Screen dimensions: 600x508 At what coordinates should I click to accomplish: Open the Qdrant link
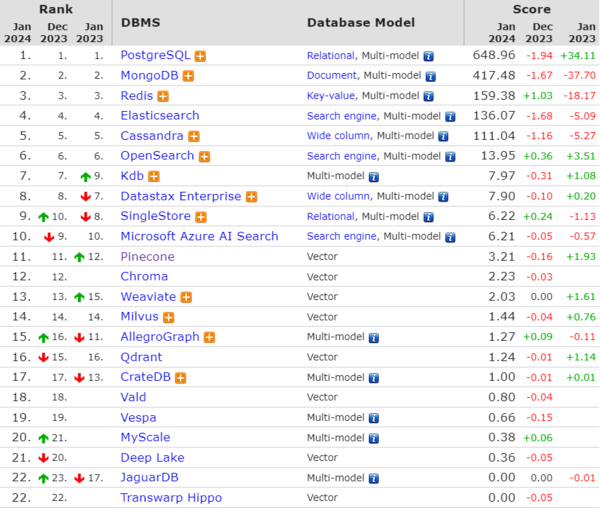click(x=141, y=357)
